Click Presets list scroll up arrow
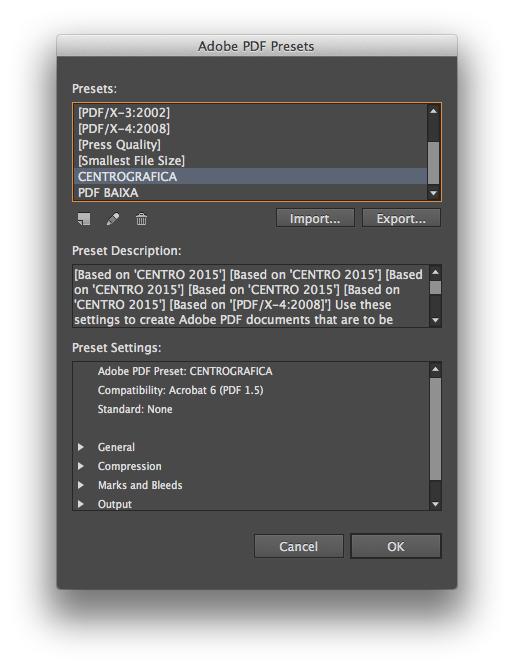514x668 pixels. tap(434, 111)
